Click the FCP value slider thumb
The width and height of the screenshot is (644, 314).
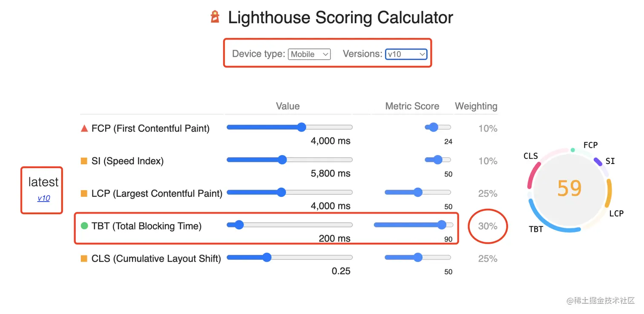coord(302,127)
